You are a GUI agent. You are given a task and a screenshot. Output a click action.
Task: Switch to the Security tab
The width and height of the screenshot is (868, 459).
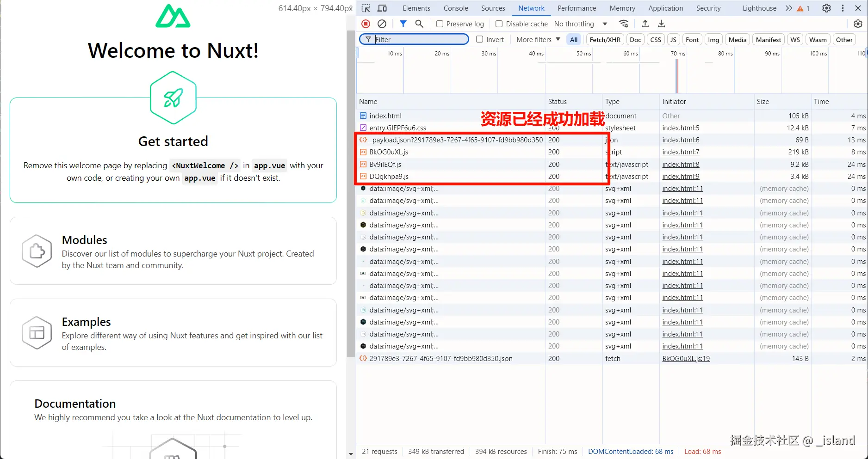(708, 8)
